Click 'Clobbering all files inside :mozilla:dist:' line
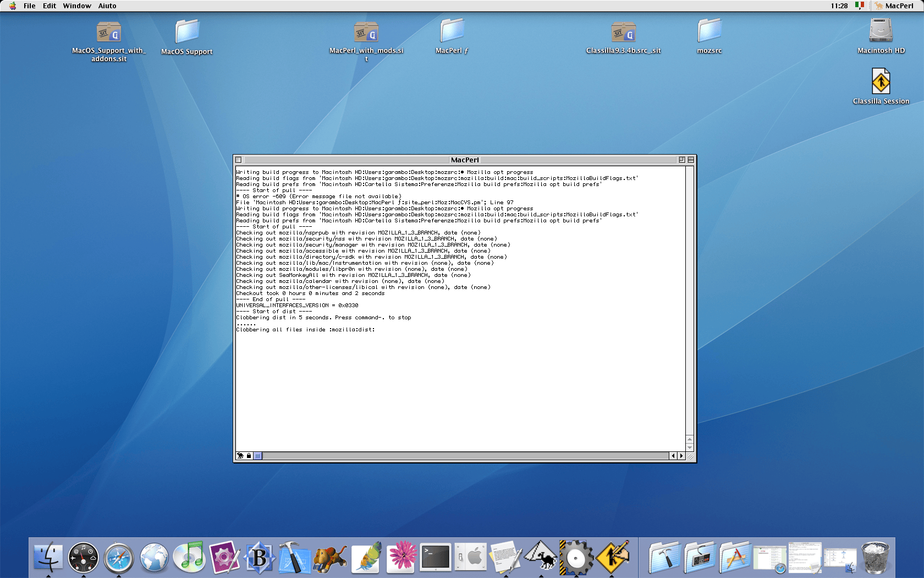924x578 pixels. pyautogui.click(x=305, y=330)
